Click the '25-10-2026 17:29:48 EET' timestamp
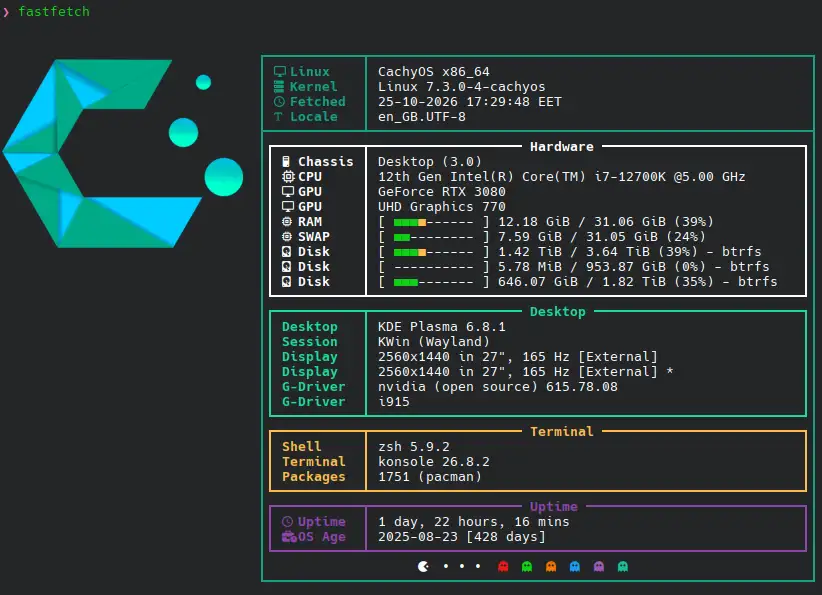This screenshot has width=822, height=595. point(470,102)
